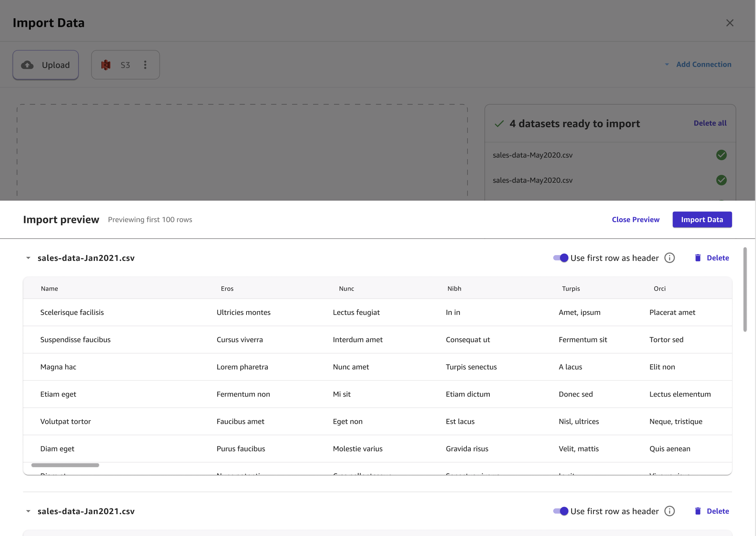
Task: Collapse the second sales-data-Jan2021.csv section
Action: click(x=28, y=511)
